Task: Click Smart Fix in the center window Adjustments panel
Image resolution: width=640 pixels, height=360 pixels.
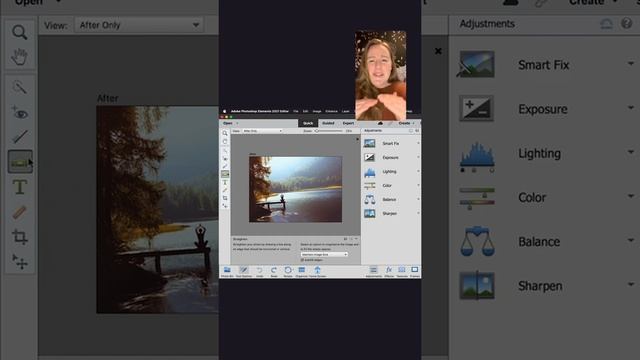Action: [391, 143]
